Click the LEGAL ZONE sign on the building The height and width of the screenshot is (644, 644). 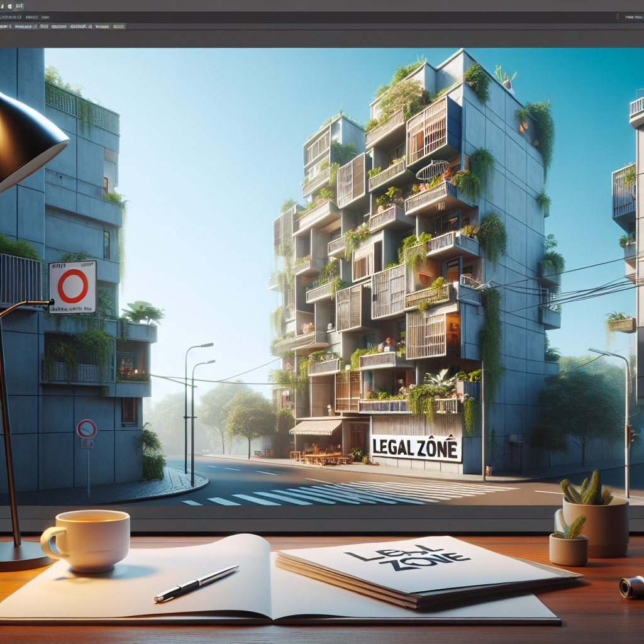[416, 448]
